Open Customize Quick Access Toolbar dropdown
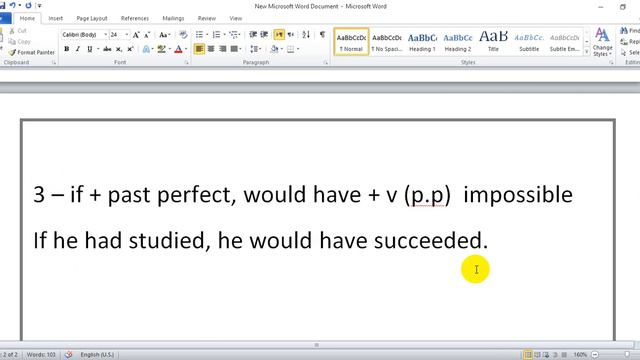Screen dimensions: 640x360 [x=40, y=6]
